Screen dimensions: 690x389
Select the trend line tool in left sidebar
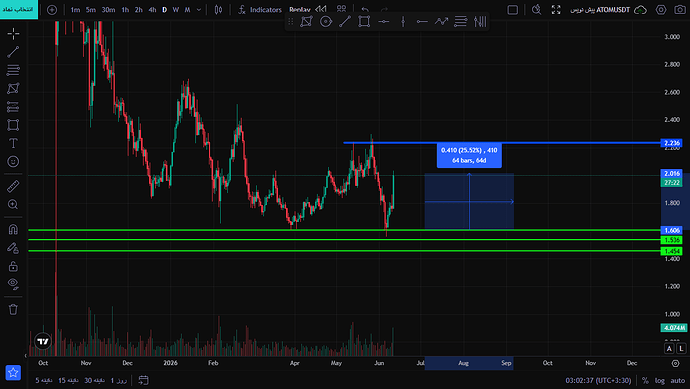13,52
